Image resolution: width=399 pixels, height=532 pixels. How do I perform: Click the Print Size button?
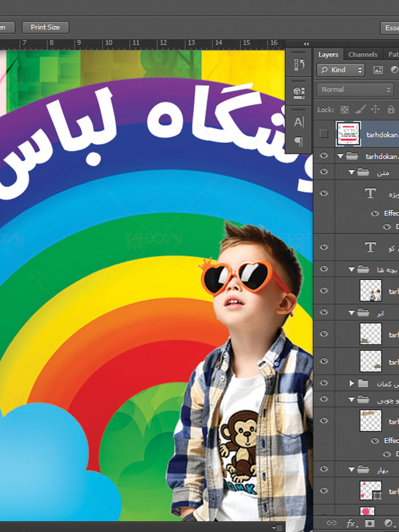45,27
